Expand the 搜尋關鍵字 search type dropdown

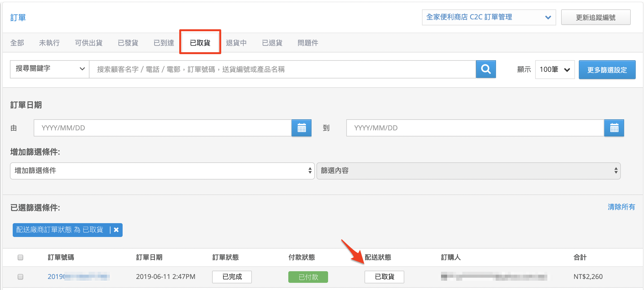click(50, 69)
